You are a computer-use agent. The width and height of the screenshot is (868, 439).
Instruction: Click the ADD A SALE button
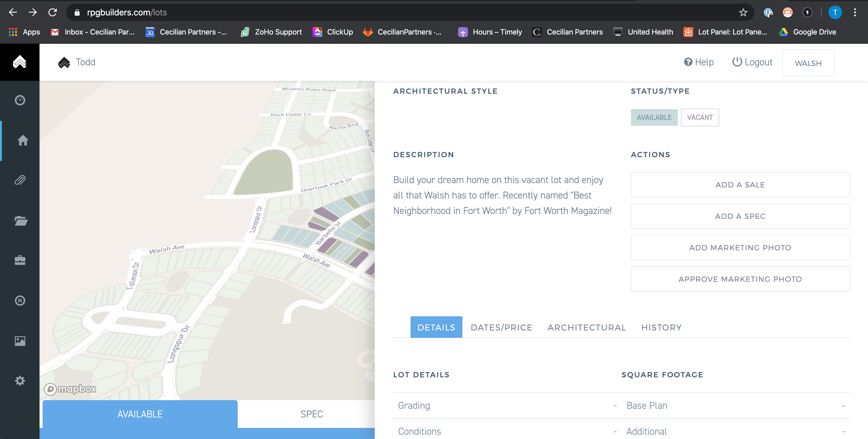pos(740,184)
